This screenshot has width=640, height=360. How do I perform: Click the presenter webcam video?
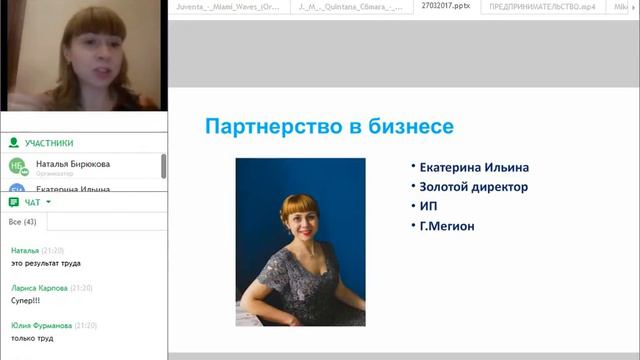pos(84,55)
